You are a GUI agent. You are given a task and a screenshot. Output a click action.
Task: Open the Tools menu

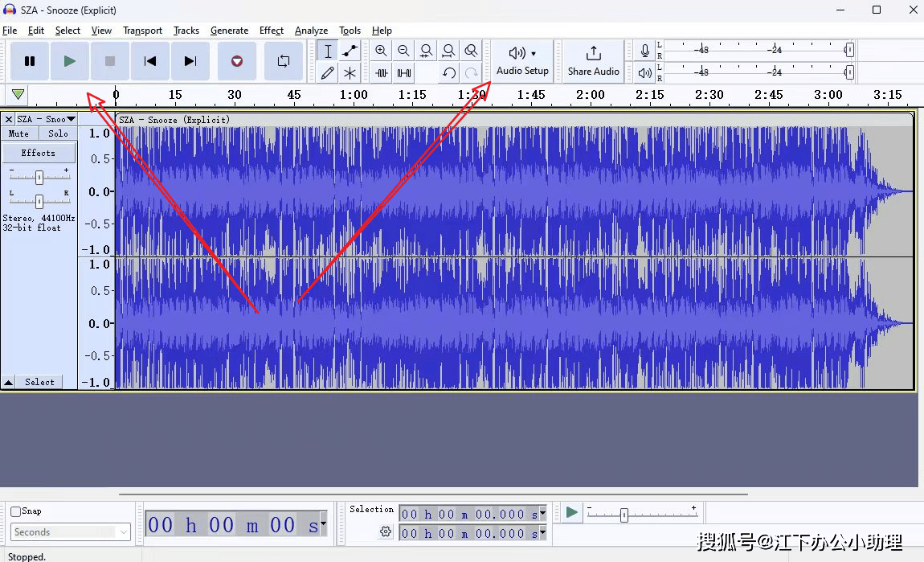[350, 30]
